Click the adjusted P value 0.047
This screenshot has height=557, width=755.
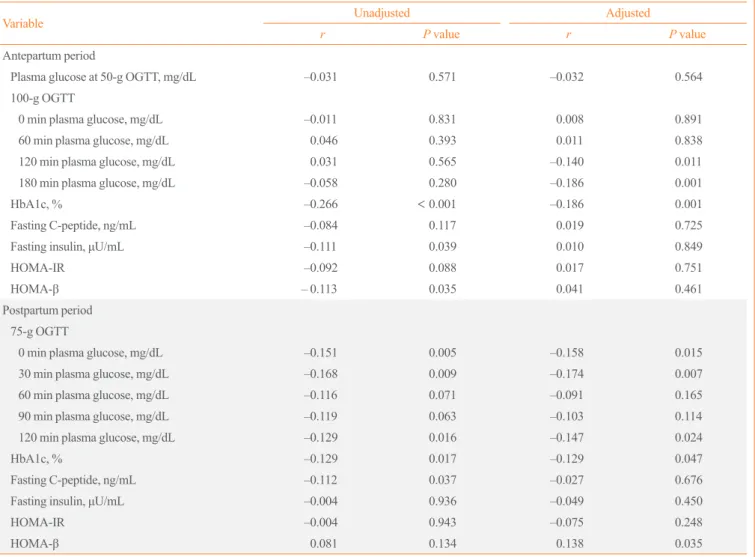[x=689, y=459]
